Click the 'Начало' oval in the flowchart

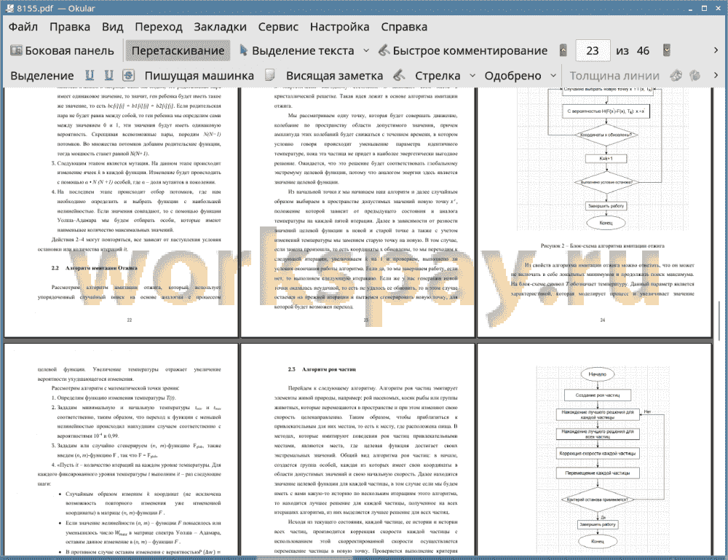pyautogui.click(x=598, y=374)
